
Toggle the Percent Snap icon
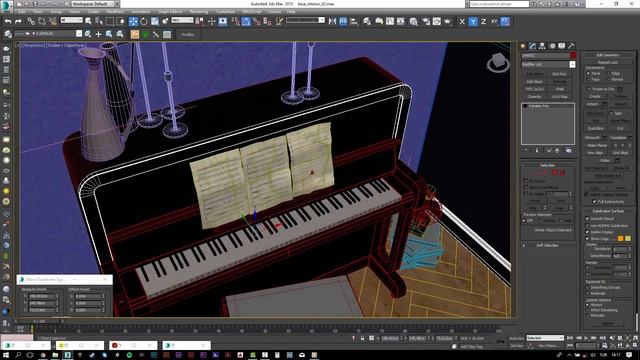coord(256,22)
